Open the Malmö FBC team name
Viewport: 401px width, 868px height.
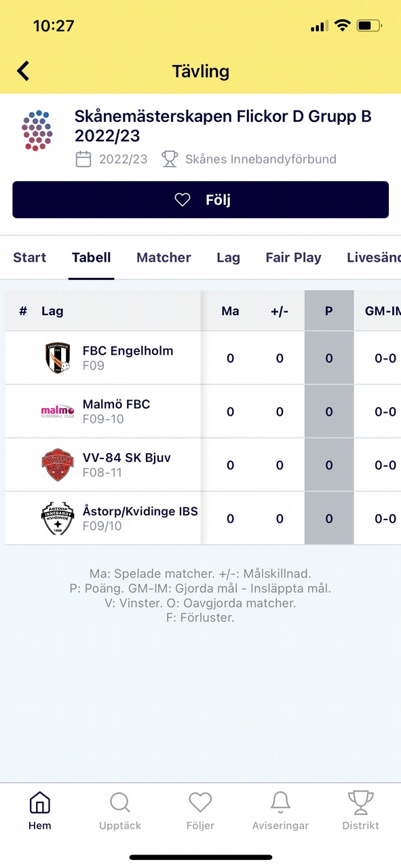pos(116,404)
